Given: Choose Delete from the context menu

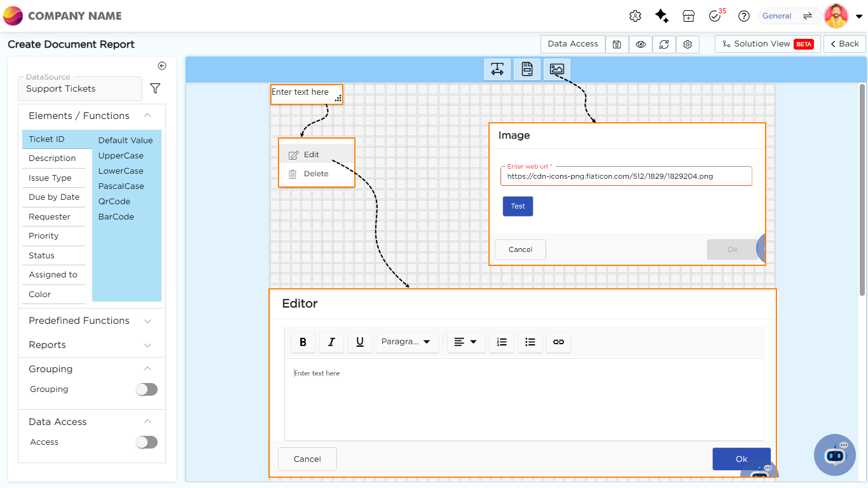Looking at the screenshot, I should pyautogui.click(x=315, y=174).
